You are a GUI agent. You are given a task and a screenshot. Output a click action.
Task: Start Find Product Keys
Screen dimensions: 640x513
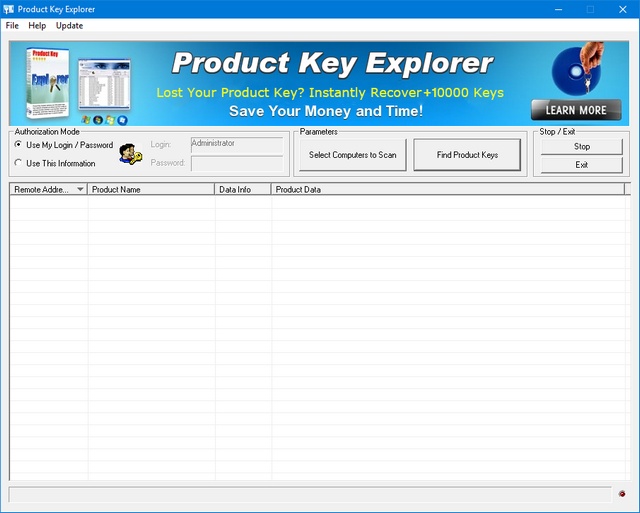tap(467, 155)
